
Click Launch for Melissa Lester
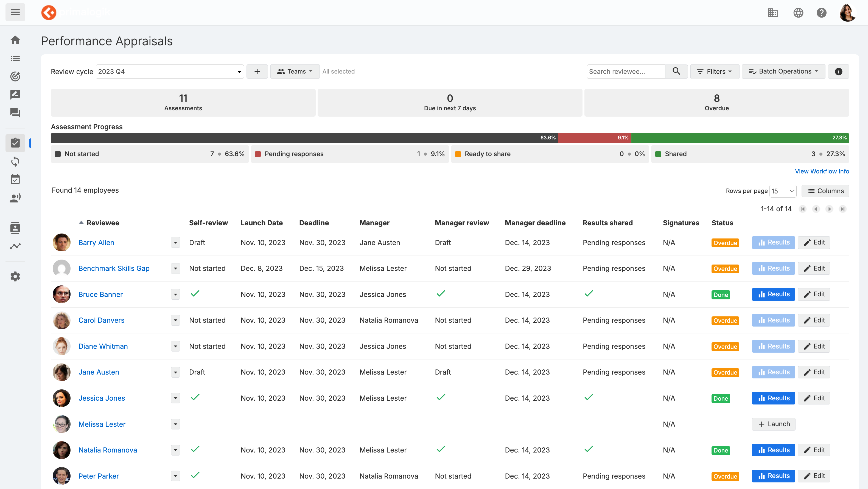pos(773,424)
